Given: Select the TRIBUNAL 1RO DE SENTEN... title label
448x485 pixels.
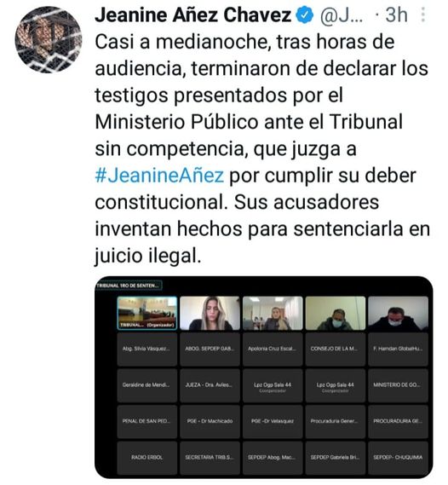Looking at the screenshot, I should (129, 286).
